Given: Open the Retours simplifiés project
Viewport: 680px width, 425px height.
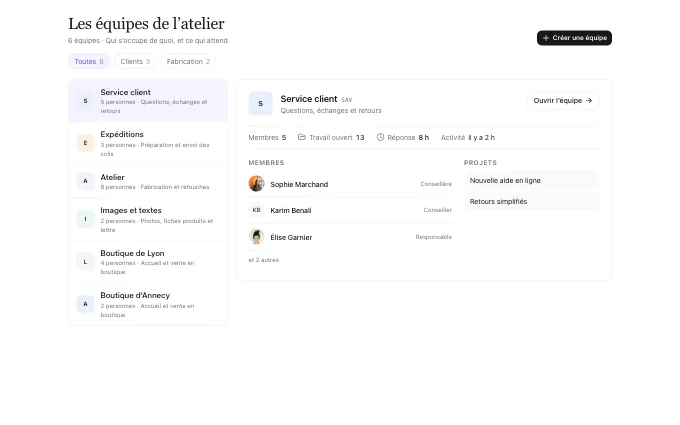Looking at the screenshot, I should point(532,202).
